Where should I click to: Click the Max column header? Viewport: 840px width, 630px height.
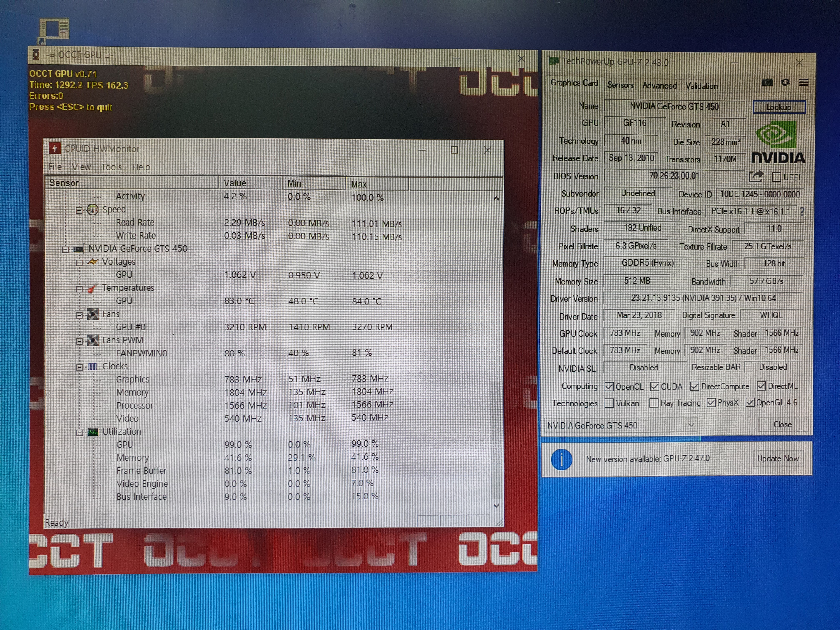377,184
